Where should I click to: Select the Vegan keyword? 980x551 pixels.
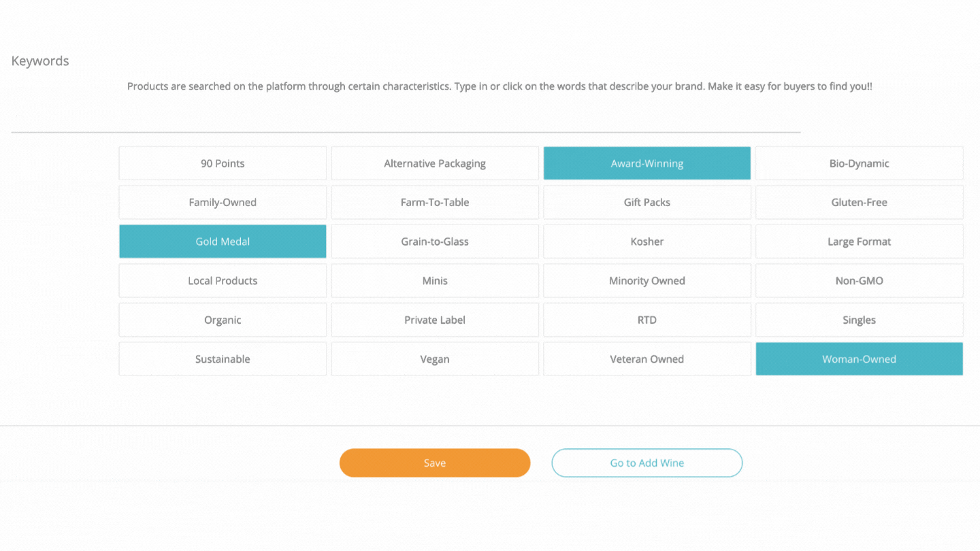(x=435, y=358)
